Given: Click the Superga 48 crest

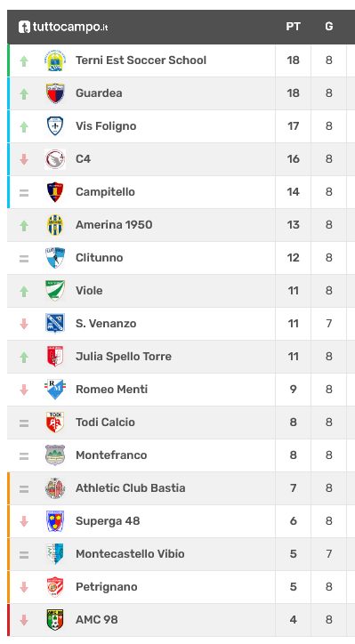Looking at the screenshot, I should [55, 520].
